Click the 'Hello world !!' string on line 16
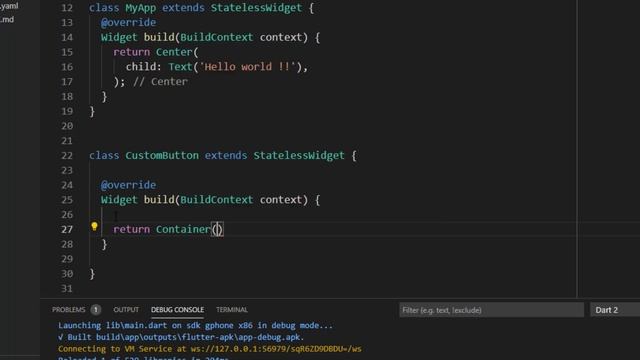640x360 pixels. 247,67
